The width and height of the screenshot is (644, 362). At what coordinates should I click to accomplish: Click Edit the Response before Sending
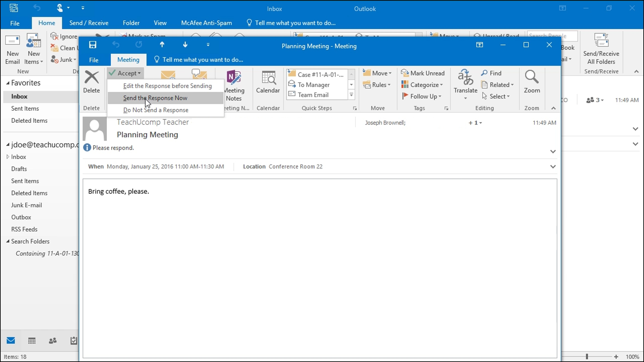167,85
